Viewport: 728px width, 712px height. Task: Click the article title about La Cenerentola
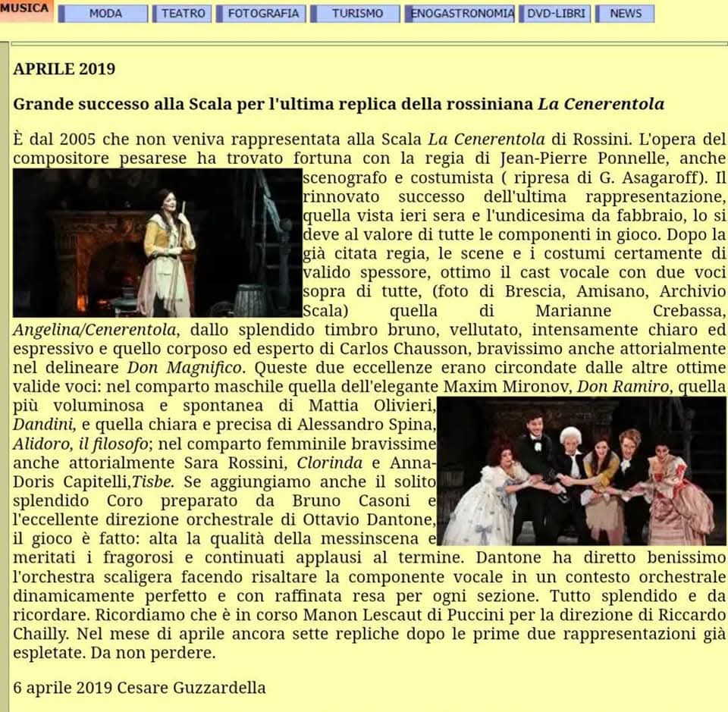338,104
